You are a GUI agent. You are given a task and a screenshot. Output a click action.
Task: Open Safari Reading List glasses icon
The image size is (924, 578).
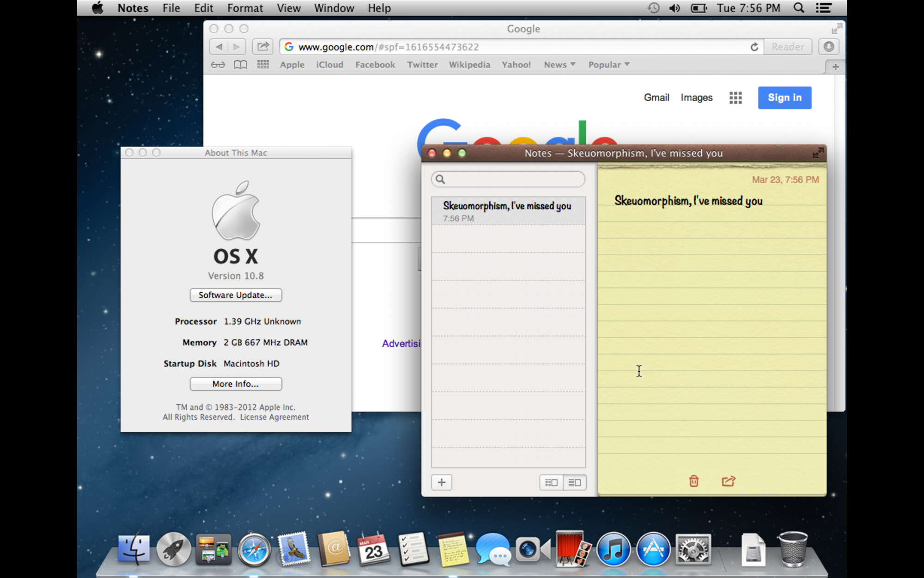pos(218,65)
